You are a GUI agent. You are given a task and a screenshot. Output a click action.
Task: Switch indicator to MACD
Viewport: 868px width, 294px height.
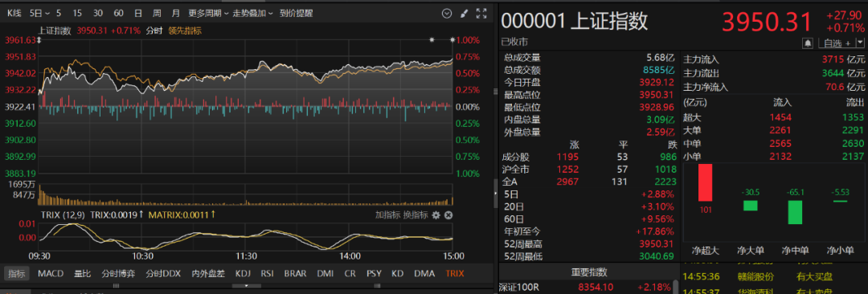(51, 273)
